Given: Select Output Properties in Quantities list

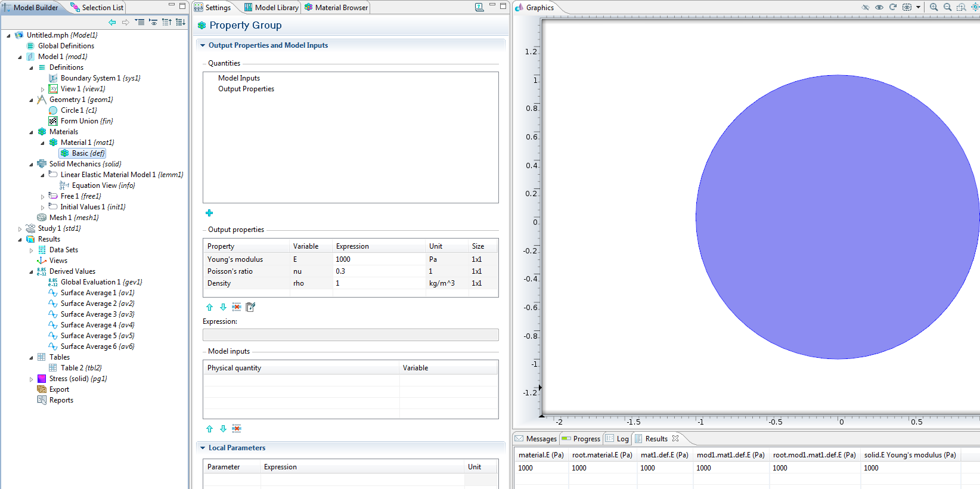Looking at the screenshot, I should (246, 89).
